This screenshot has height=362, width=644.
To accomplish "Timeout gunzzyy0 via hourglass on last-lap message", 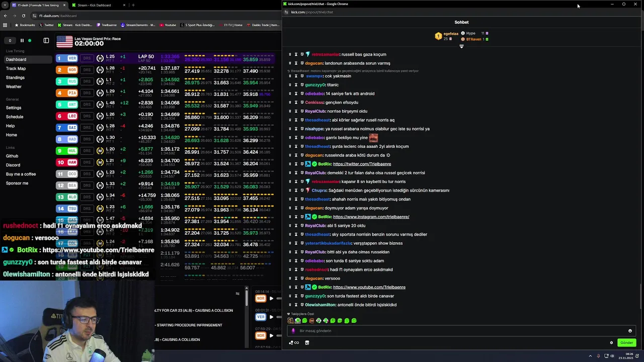I will 296,296.
